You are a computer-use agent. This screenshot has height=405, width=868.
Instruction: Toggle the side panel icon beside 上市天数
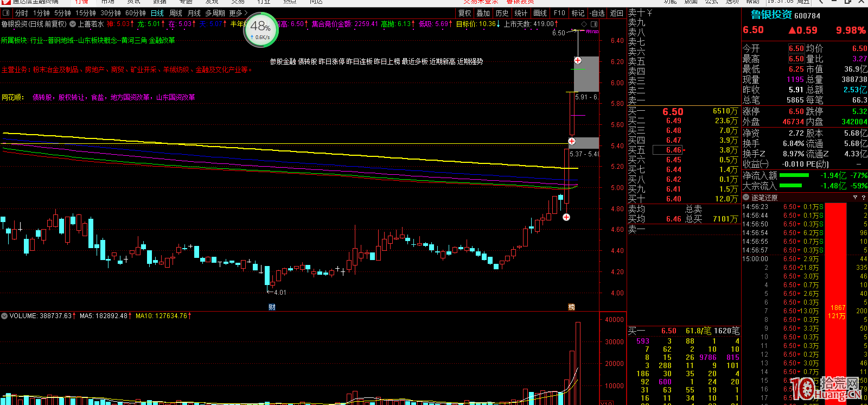[594, 24]
